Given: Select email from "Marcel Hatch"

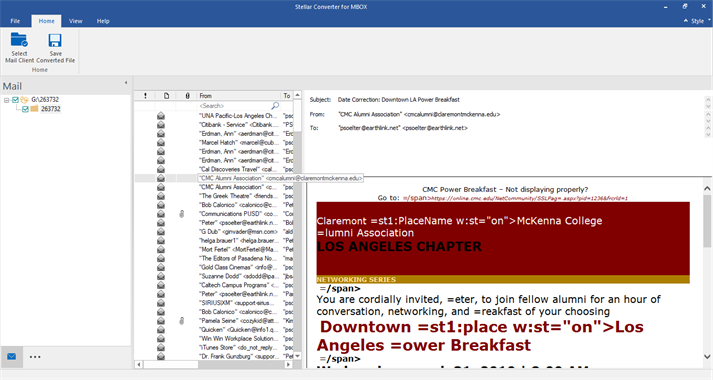Looking at the screenshot, I should click(x=239, y=143).
